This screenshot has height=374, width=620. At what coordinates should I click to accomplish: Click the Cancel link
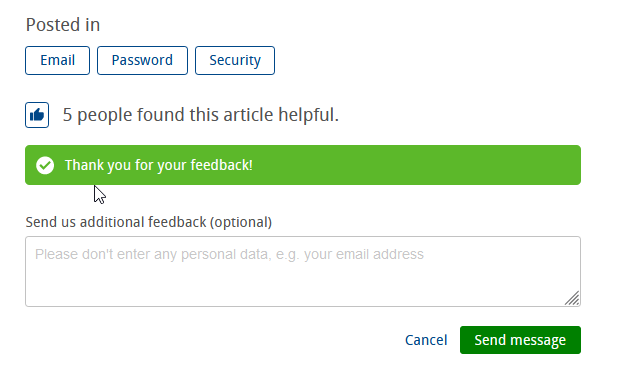[x=426, y=340]
